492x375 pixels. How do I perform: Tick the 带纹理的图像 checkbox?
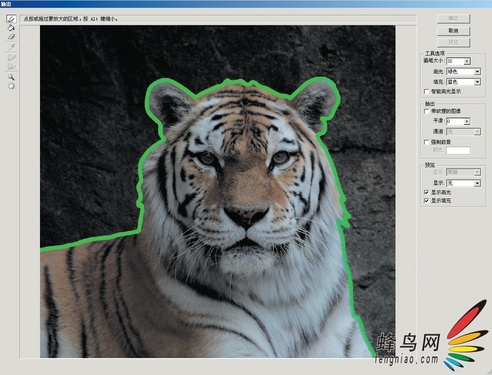coord(426,111)
